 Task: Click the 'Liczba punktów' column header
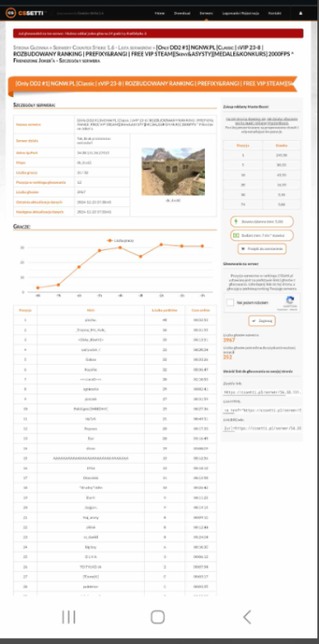pyautogui.click(x=165, y=310)
